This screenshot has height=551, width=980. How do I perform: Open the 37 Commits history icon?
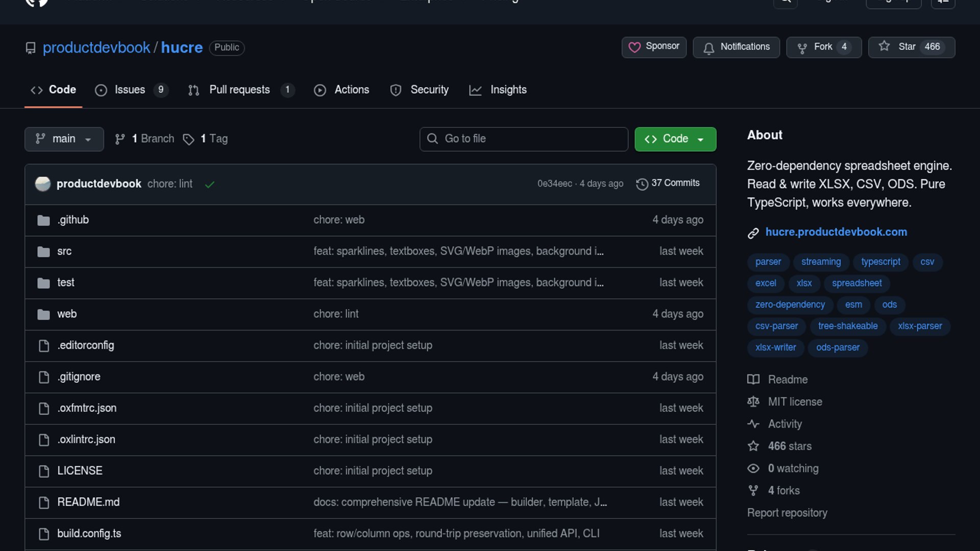642,184
